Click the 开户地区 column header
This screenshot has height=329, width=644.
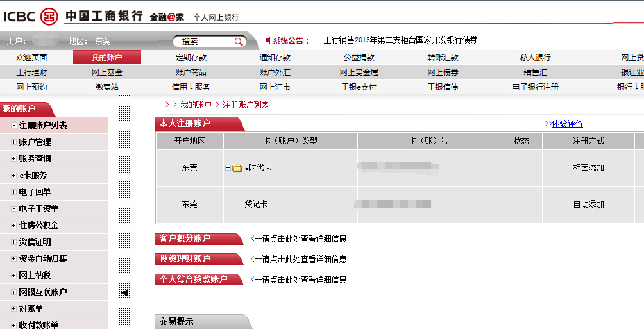[x=189, y=141]
